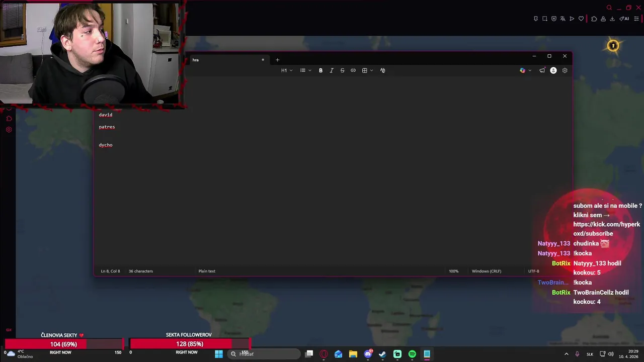This screenshot has width=644, height=362.
Task: Open the ad blocker shield icon
Action: [554, 19]
